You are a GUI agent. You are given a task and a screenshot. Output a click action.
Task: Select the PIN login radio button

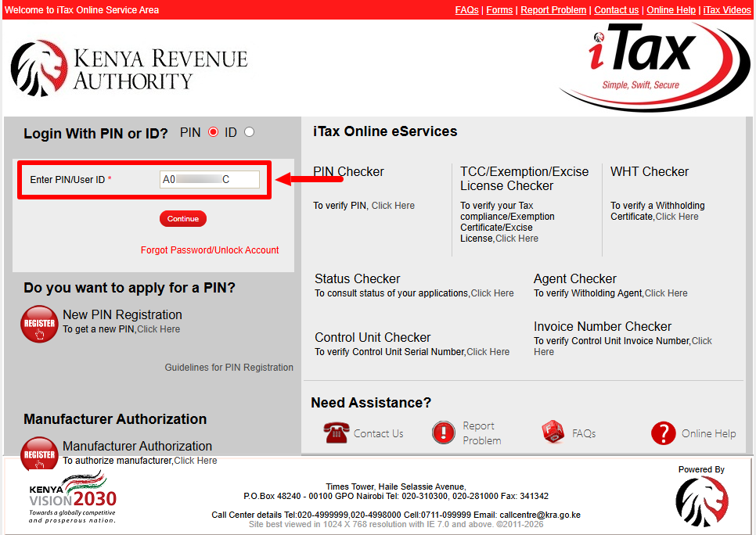(x=213, y=132)
